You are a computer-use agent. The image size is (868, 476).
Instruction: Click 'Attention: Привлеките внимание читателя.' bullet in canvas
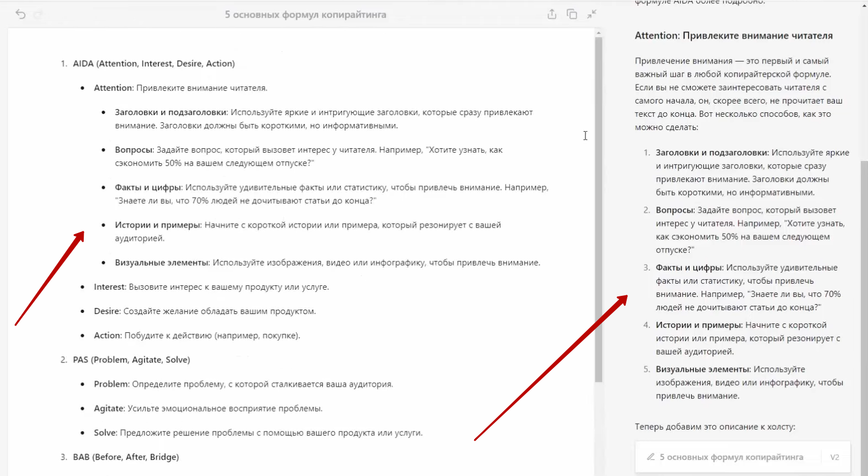click(181, 88)
